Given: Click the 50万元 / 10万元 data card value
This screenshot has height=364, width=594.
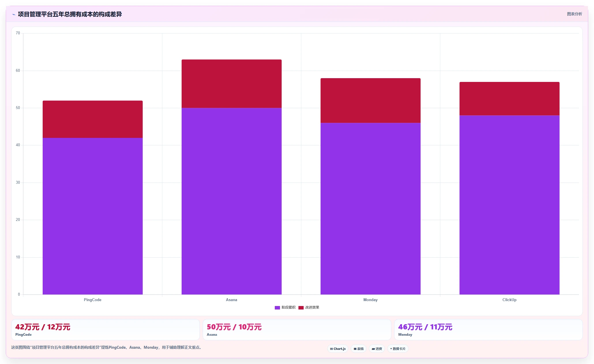Looking at the screenshot, I should [x=234, y=327].
